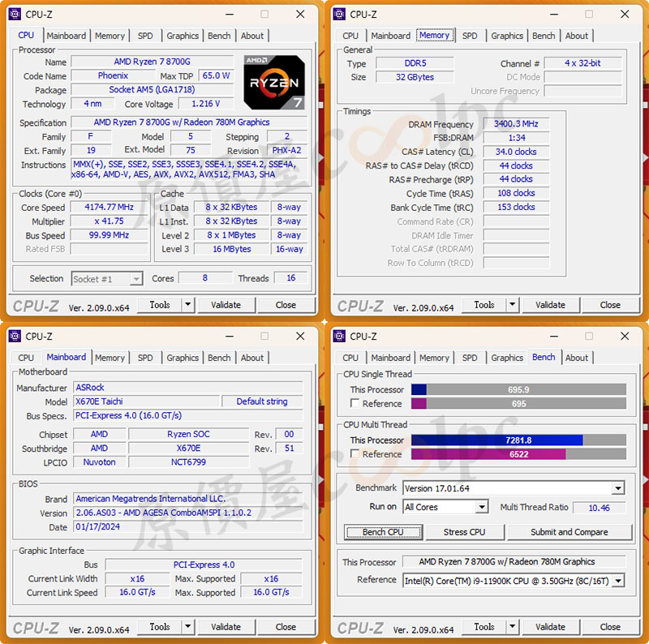
Task: Click the motherboard Model value 'X670E Taichi'
Action: click(147, 401)
